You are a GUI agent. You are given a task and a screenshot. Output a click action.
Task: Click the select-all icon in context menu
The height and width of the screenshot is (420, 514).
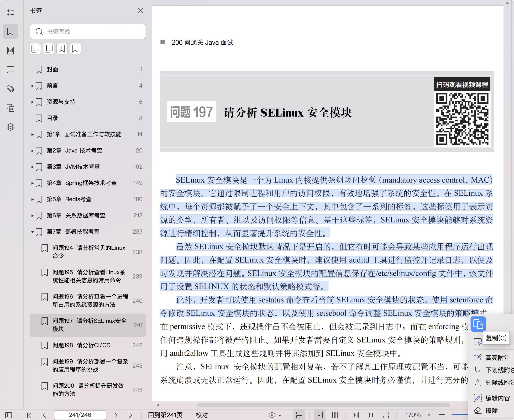click(x=478, y=342)
